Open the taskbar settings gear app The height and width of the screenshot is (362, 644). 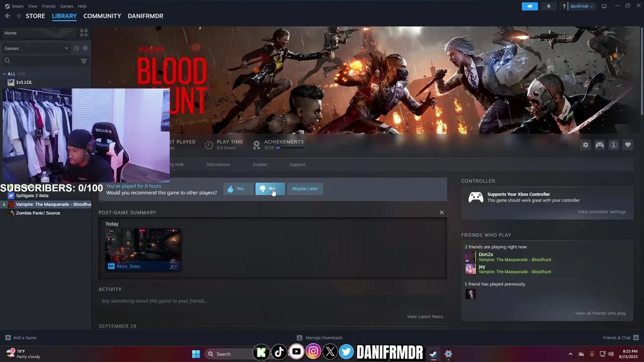448,354
